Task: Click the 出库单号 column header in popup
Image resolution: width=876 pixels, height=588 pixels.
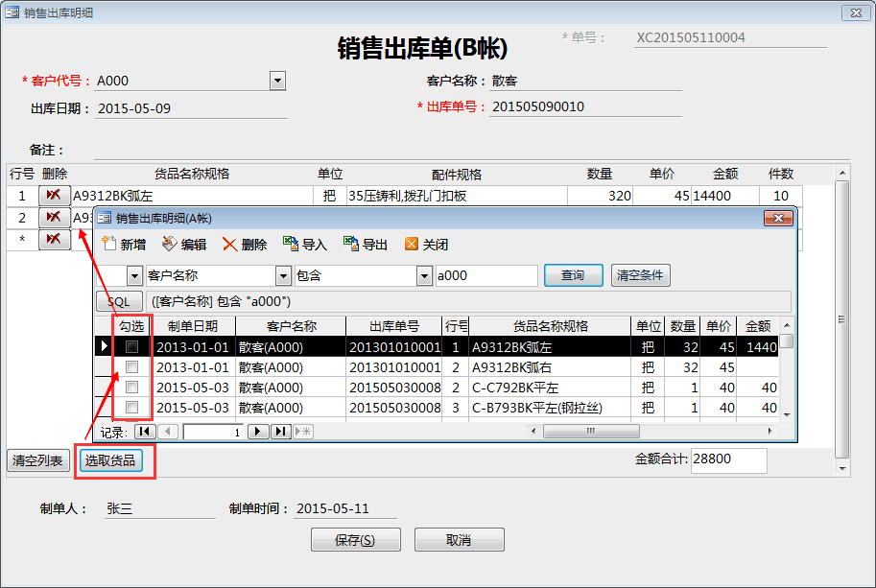Action: 393,326
